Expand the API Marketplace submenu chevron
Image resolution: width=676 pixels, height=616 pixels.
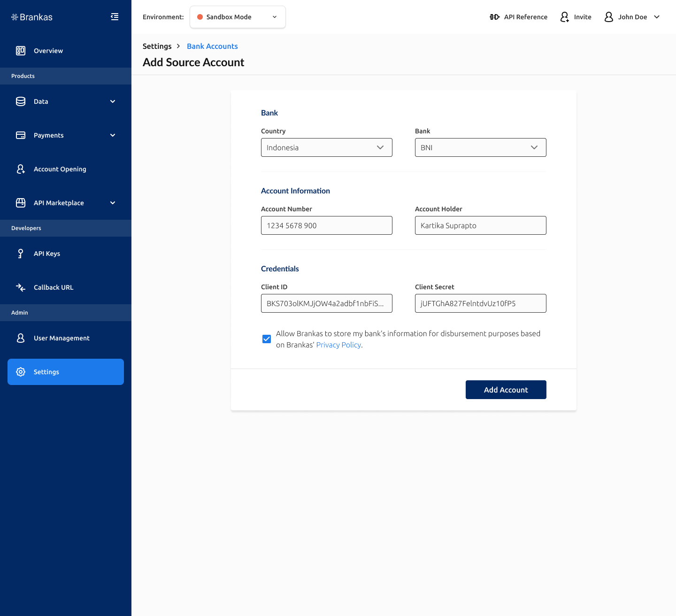113,203
